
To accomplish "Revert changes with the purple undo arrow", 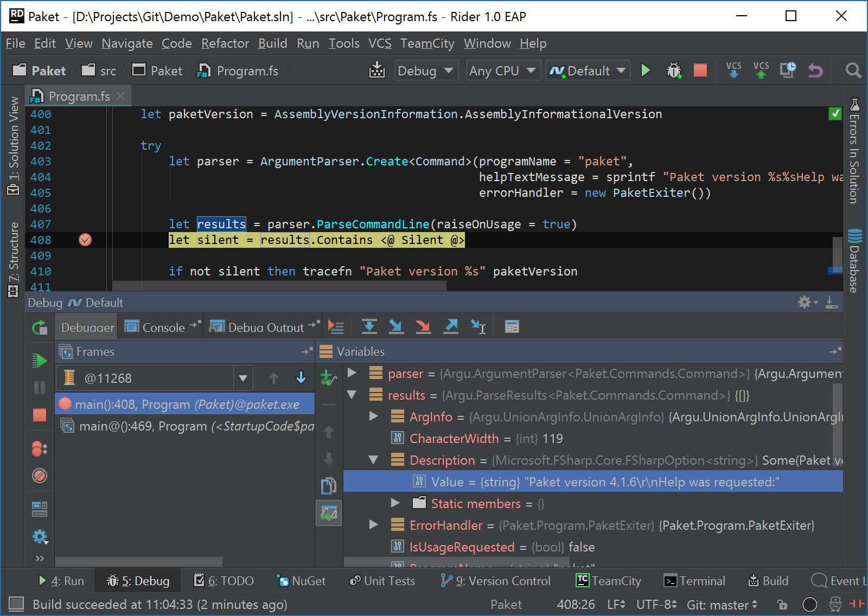I will click(x=815, y=70).
